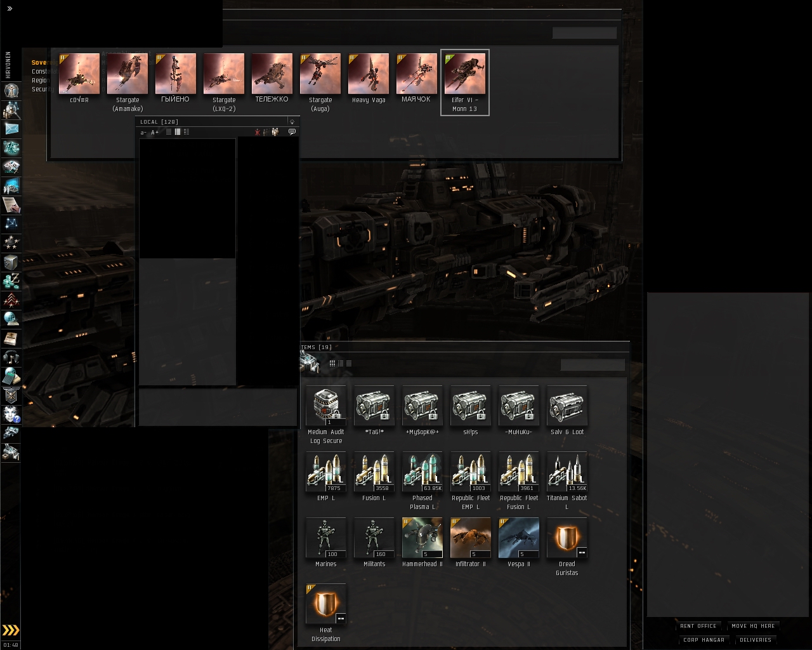Open the journal book icon
This screenshot has width=812, height=650.
pos(11,338)
